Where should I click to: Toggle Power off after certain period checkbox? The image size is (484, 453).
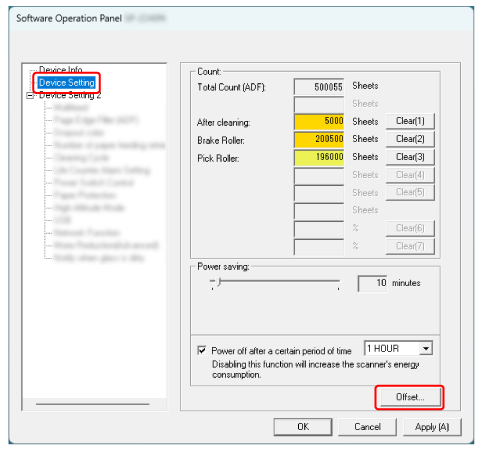click(x=202, y=350)
